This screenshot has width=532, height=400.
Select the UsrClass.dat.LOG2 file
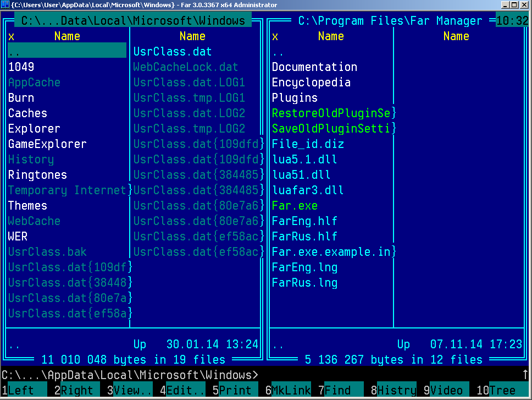(189, 113)
